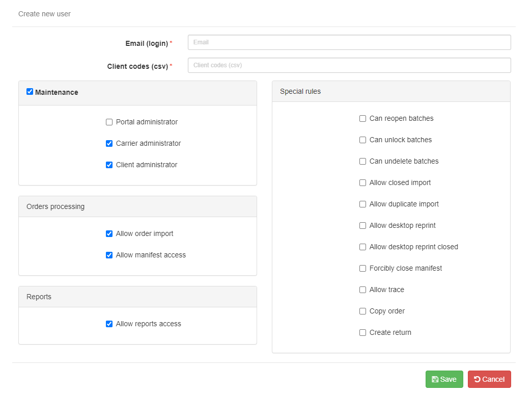This screenshot has height=394, width=532.
Task: Enable the Allow trace option
Action: click(362, 290)
